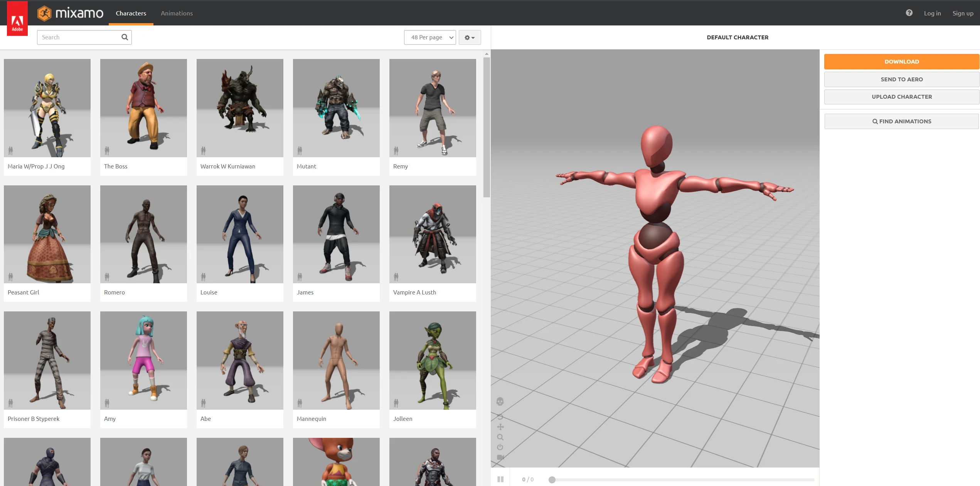This screenshot has width=980, height=486.
Task: Click the orange Download button
Action: 901,62
